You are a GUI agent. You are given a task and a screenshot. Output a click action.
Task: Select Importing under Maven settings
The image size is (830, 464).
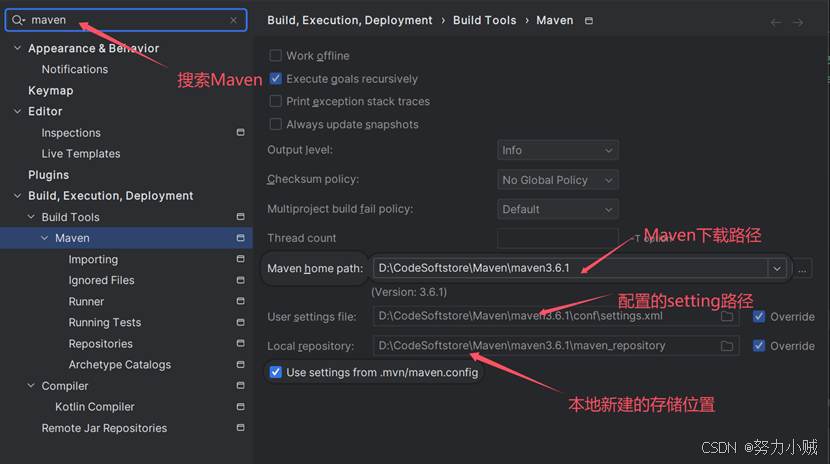[x=93, y=260]
